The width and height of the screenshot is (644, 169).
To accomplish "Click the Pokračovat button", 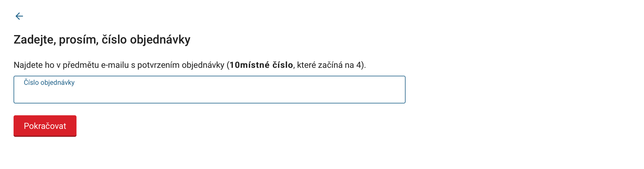I will point(45,126).
